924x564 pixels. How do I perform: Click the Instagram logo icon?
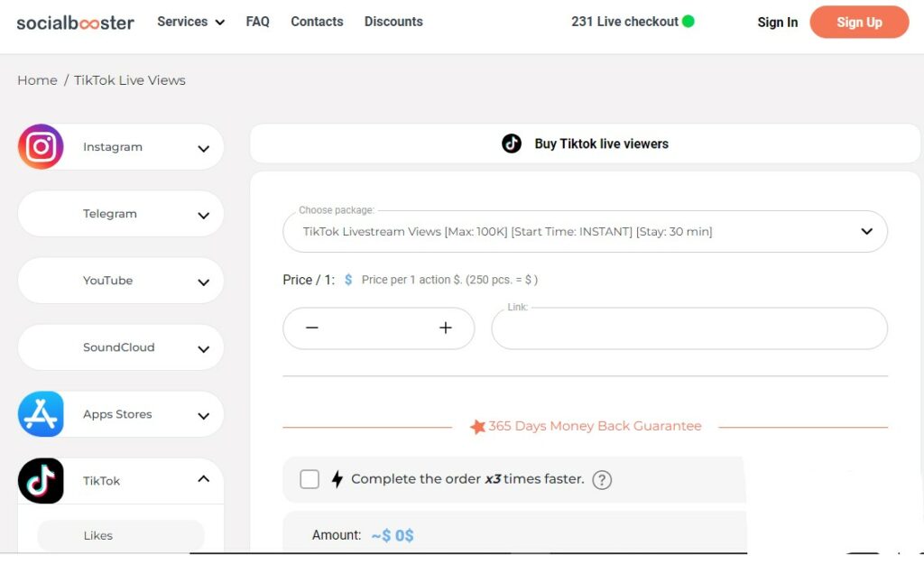(x=41, y=147)
